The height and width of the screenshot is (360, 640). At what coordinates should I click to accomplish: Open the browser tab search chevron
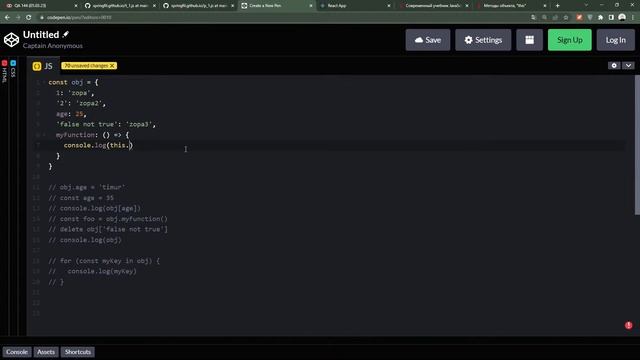click(x=586, y=5)
